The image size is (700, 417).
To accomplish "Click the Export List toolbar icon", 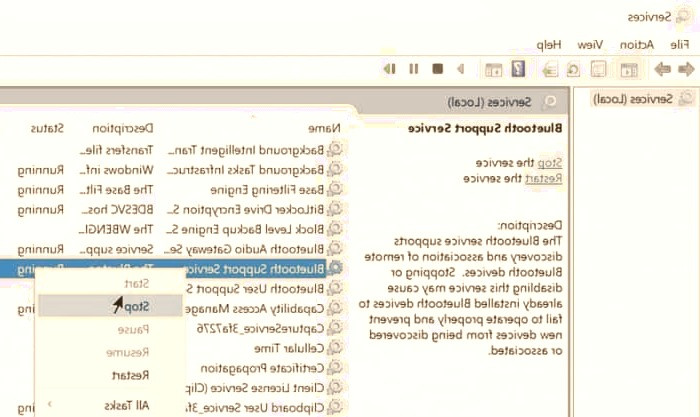I will point(549,69).
